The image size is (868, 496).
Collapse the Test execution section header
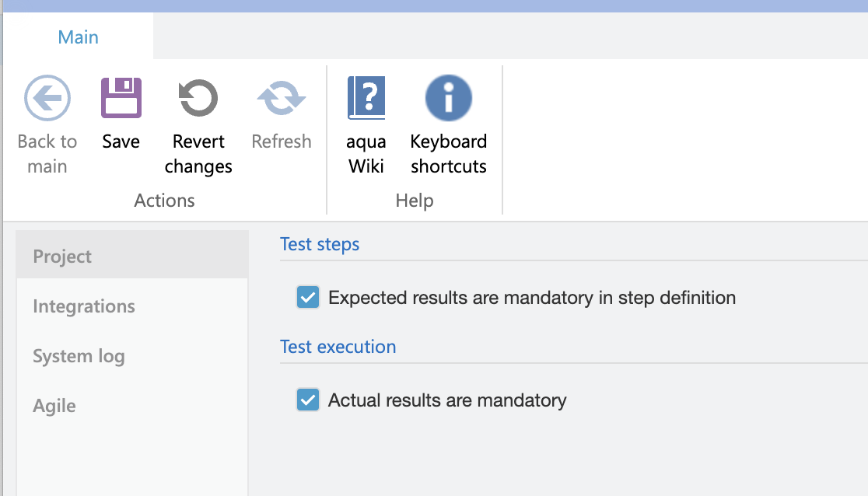click(338, 347)
